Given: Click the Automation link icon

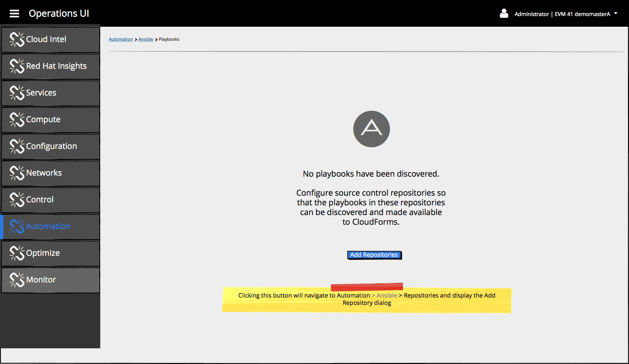Looking at the screenshot, I should pos(17,226).
